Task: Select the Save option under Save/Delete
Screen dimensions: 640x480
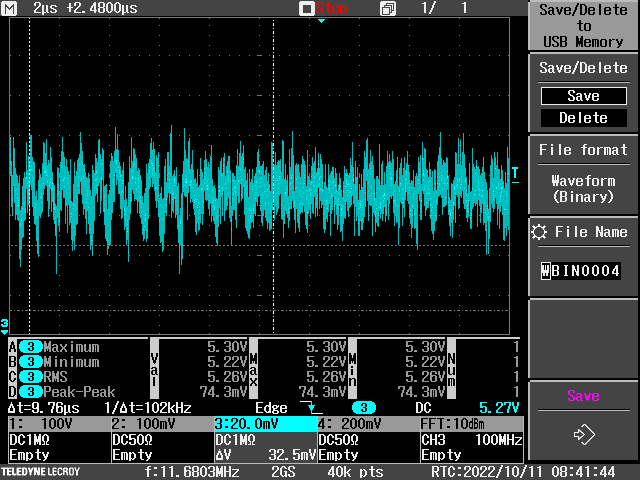Action: (583, 97)
